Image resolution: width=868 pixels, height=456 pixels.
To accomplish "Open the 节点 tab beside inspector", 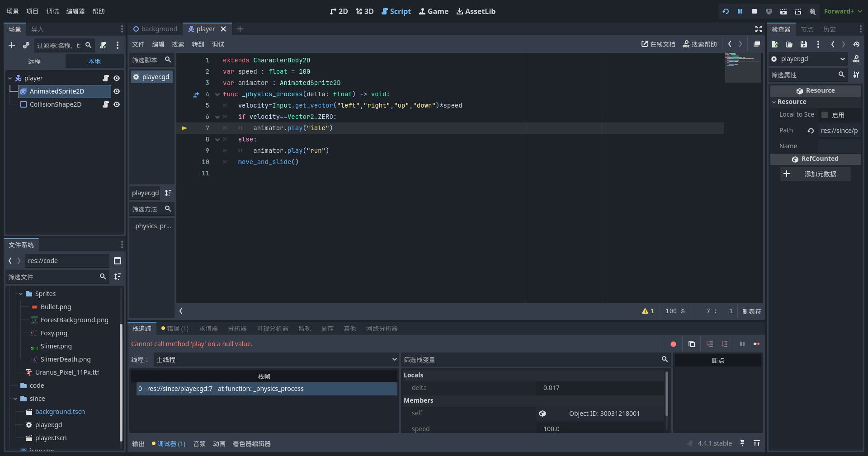I will tap(807, 29).
